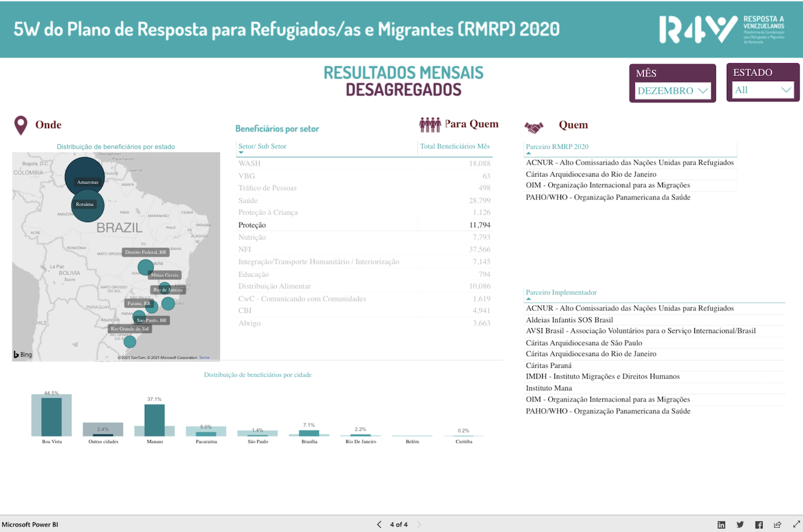Select the Distribuição Alimentar row
803x532 pixels.
364,287
